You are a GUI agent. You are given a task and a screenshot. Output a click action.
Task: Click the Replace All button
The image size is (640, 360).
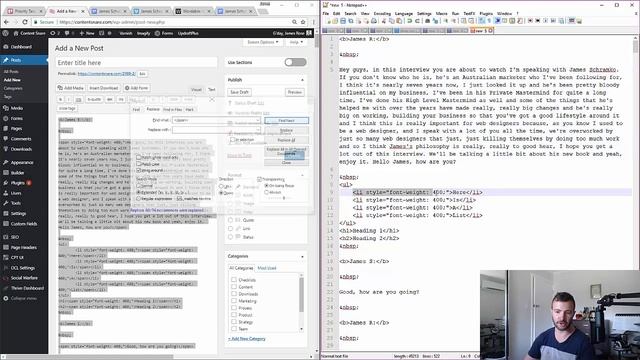pyautogui.click(x=287, y=140)
